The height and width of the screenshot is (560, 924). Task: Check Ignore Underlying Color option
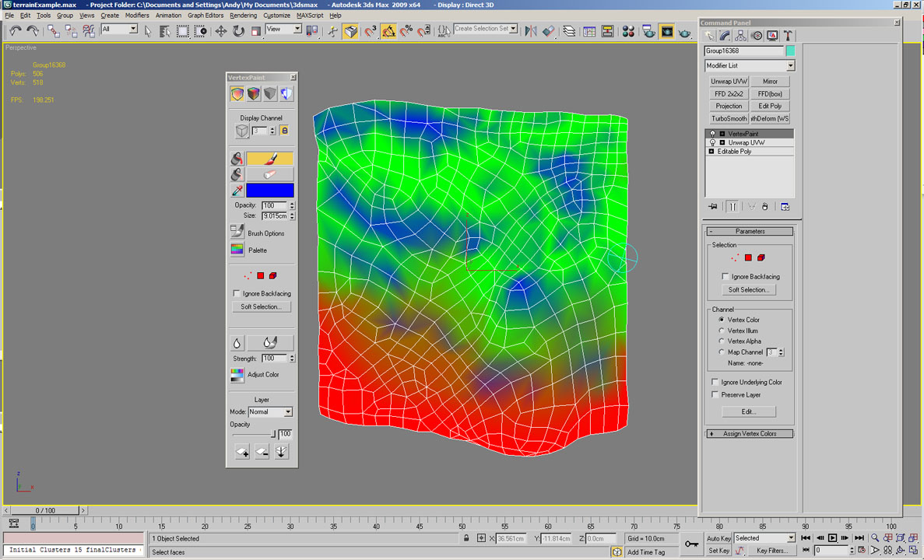click(x=715, y=382)
